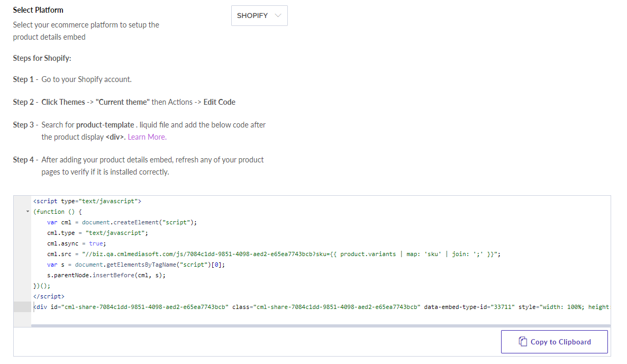Click the 'product-template' text in Step 3
Image resolution: width=627 pixels, height=364 pixels.
[x=105, y=125]
